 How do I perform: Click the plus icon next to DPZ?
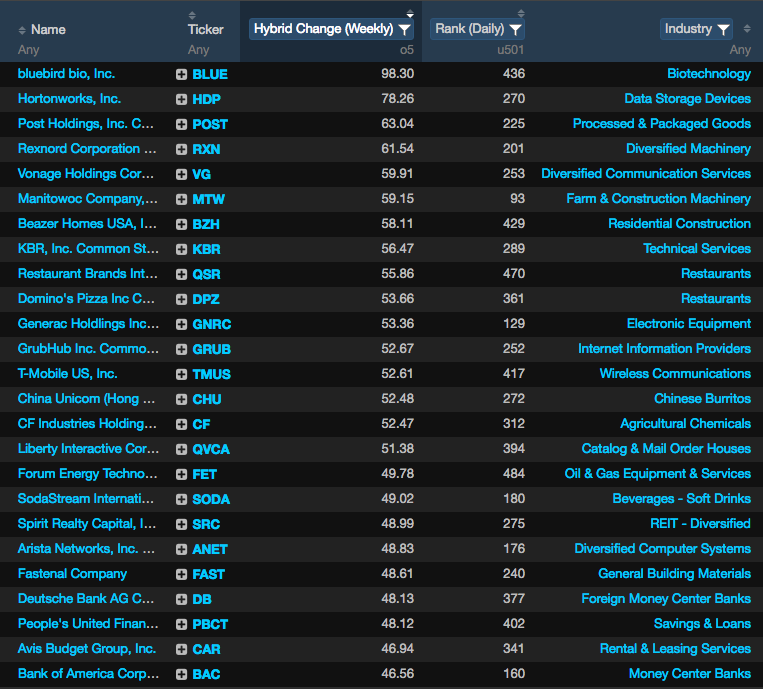click(181, 299)
